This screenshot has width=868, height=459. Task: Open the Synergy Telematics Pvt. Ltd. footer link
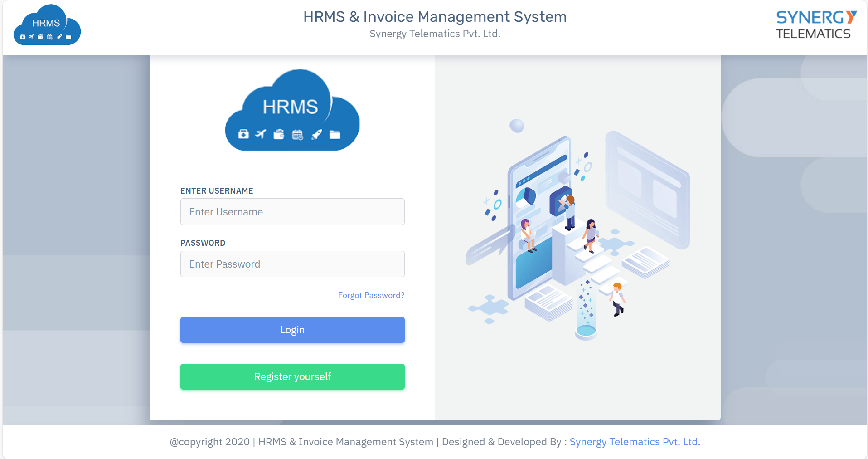(635, 442)
